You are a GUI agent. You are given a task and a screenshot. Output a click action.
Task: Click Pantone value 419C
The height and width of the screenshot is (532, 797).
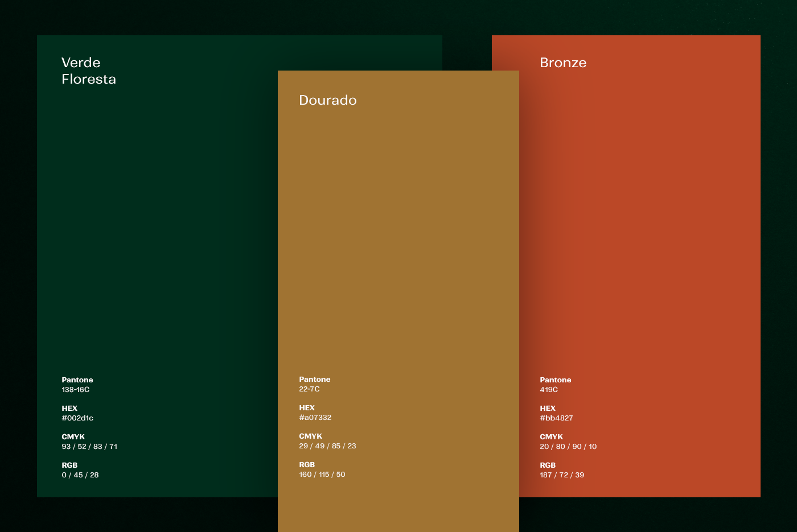coord(549,390)
